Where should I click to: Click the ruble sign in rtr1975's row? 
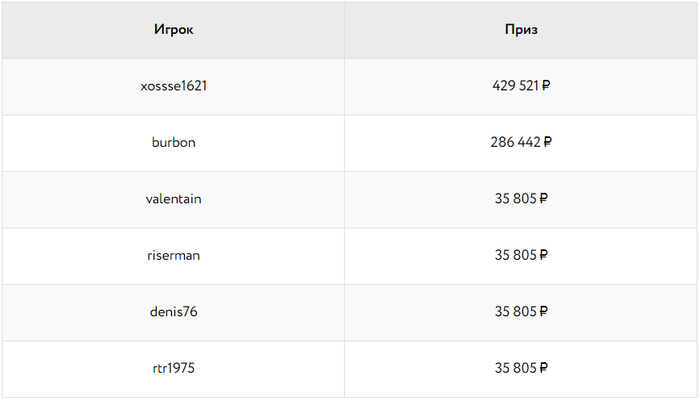(x=544, y=368)
